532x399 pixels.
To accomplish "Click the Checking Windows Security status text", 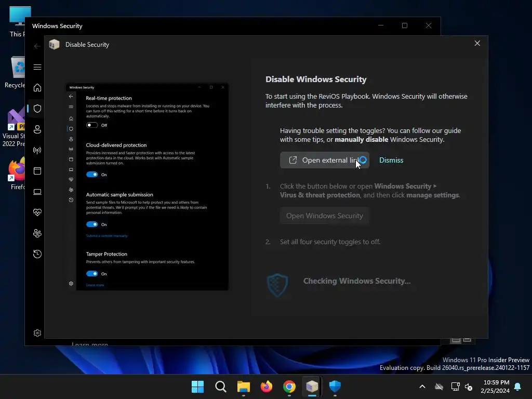I will pos(356,281).
